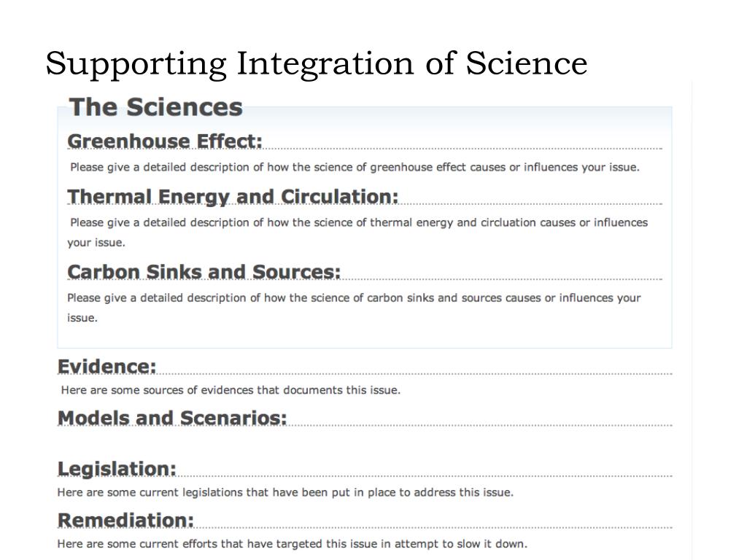The height and width of the screenshot is (560, 747).
Task: Select the Remediation heading
Action: point(125,521)
